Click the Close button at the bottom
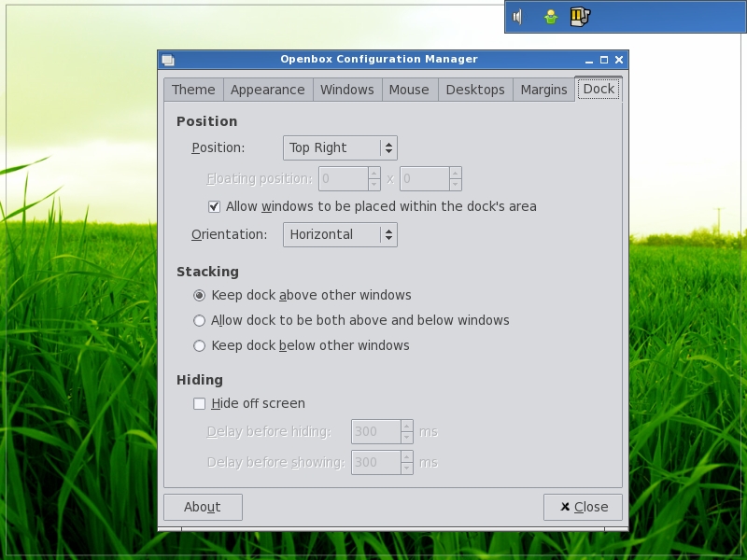Image resolution: width=747 pixels, height=560 pixels. coord(583,507)
